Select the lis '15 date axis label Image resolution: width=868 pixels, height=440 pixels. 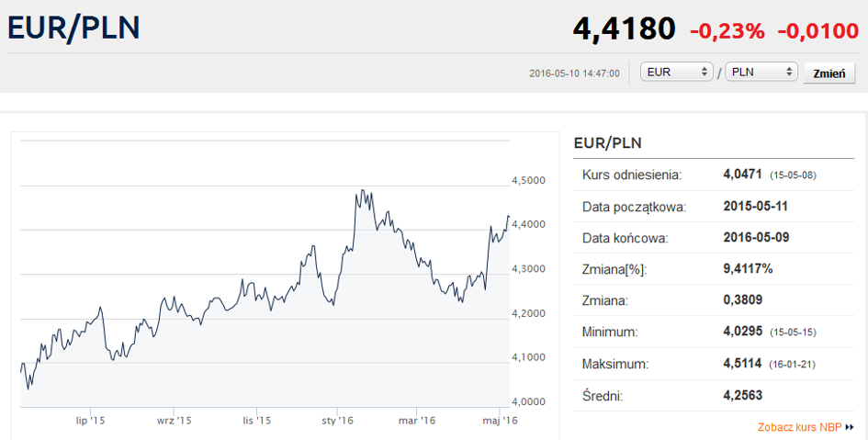click(256, 421)
